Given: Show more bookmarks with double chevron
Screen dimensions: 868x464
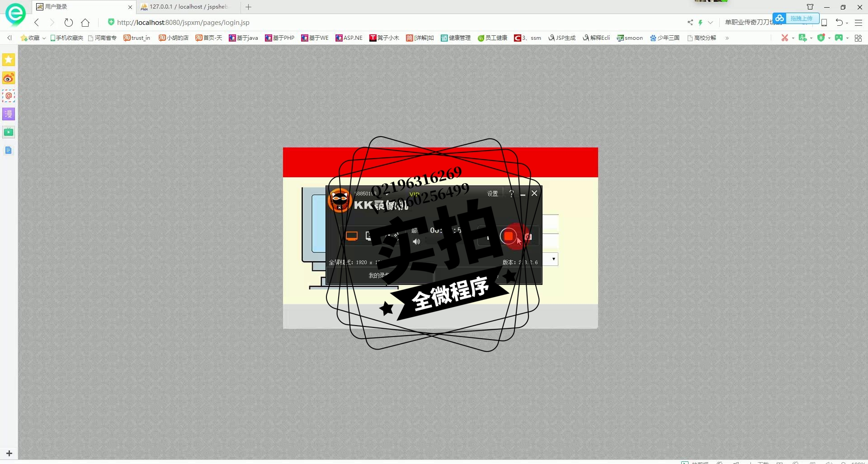Looking at the screenshot, I should 727,38.
